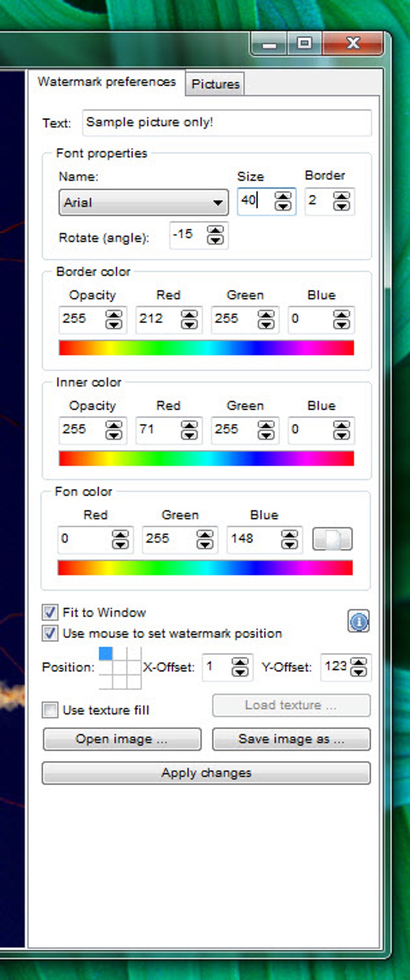Image resolution: width=410 pixels, height=980 pixels.
Task: Open the Arial font name dropdown
Action: tap(143, 202)
